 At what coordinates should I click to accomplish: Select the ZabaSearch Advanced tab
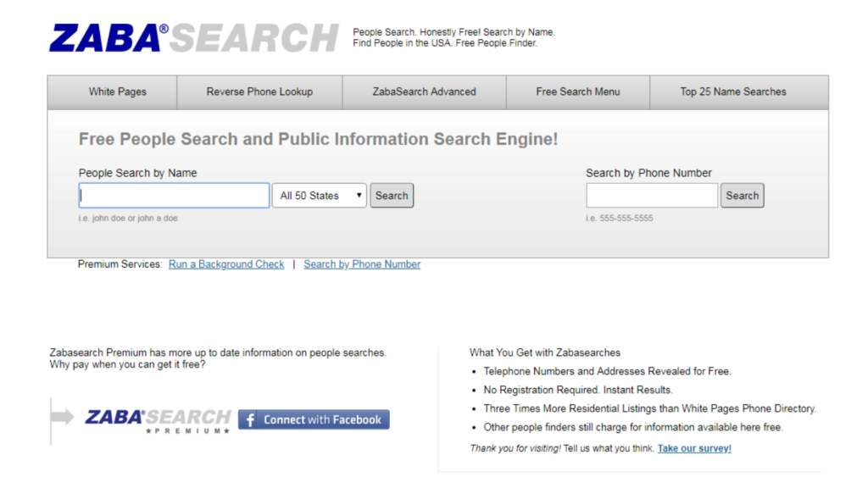click(424, 91)
